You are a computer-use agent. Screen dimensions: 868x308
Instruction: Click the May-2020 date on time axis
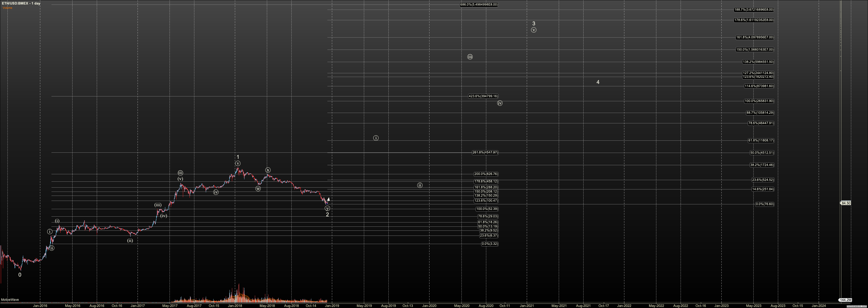tap(462, 306)
